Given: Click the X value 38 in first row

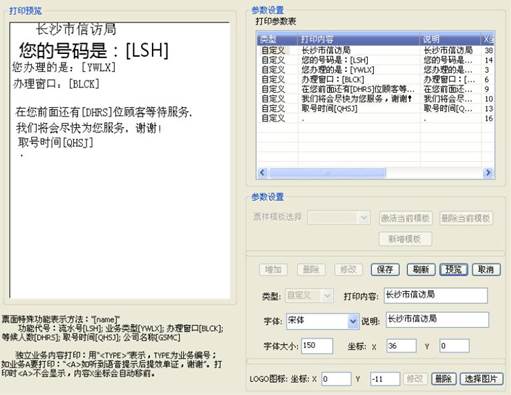Looking at the screenshot, I should [x=488, y=50].
